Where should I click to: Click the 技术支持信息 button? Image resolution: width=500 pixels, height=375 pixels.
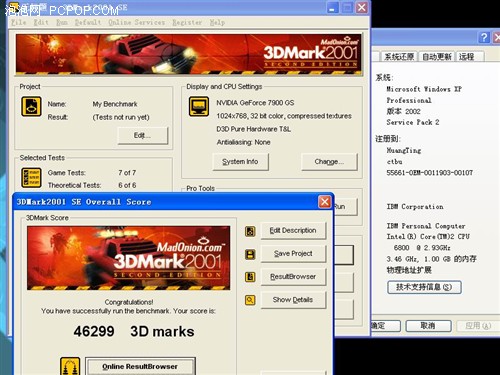(x=424, y=287)
